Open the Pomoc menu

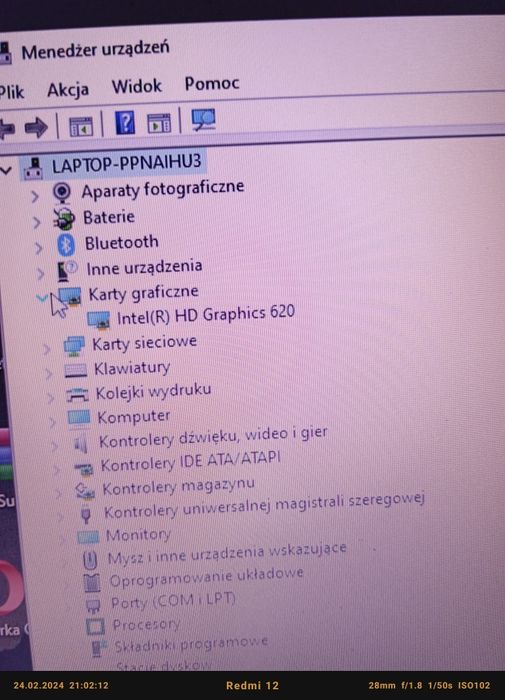click(x=212, y=83)
